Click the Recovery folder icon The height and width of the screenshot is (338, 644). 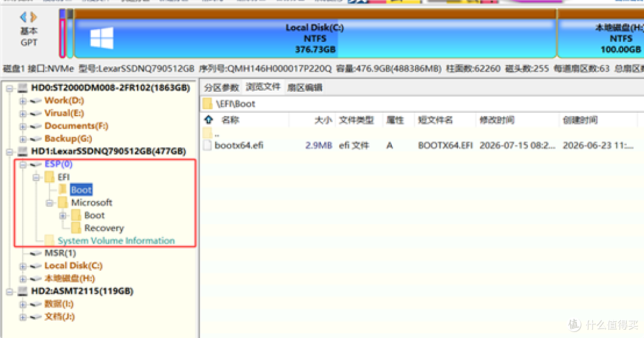coord(76,228)
